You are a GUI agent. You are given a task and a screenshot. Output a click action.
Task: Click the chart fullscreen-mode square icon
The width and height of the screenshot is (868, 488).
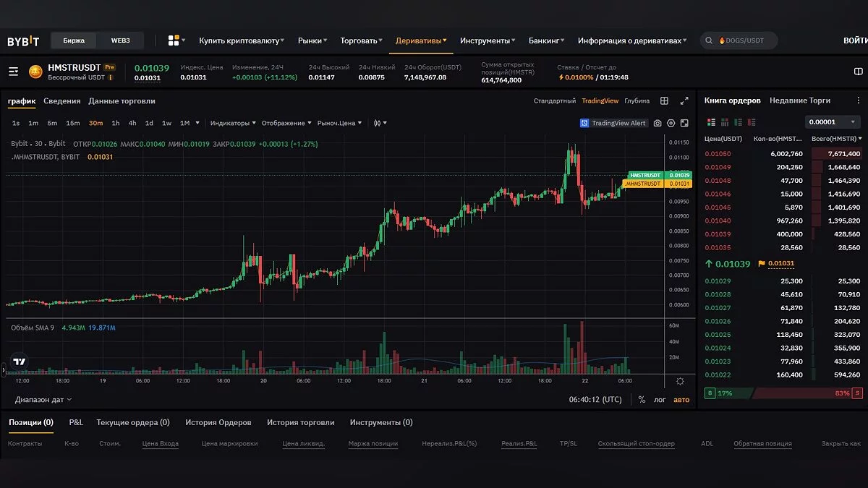(x=684, y=123)
